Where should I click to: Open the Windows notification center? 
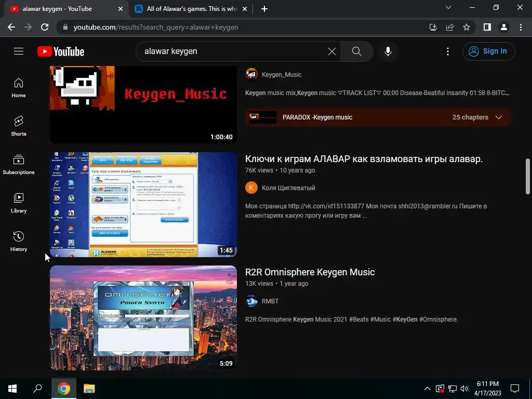[515, 389]
